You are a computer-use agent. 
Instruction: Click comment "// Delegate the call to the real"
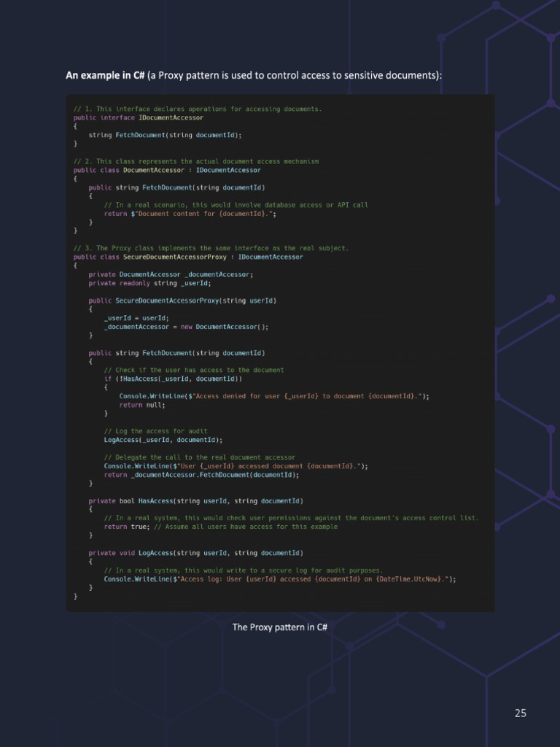click(x=200, y=457)
